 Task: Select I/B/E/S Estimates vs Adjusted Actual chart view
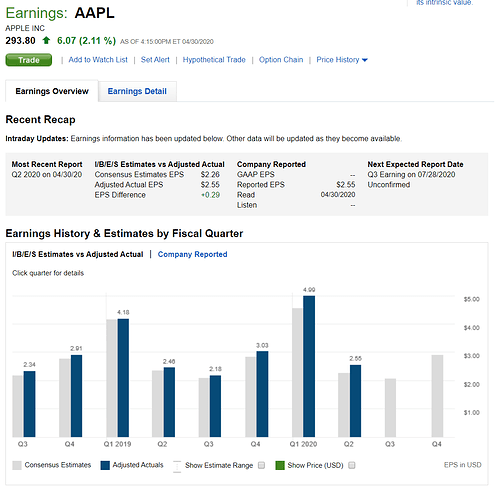(x=78, y=254)
